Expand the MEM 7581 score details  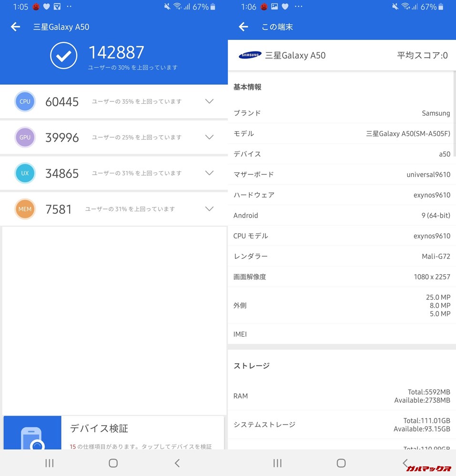[x=209, y=208]
